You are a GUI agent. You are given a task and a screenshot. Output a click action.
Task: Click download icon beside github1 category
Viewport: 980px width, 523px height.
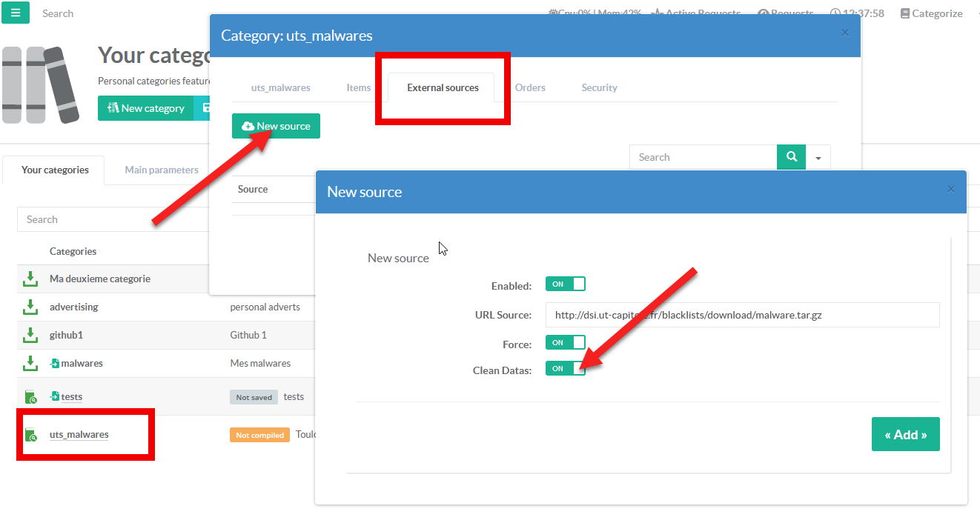(x=30, y=335)
